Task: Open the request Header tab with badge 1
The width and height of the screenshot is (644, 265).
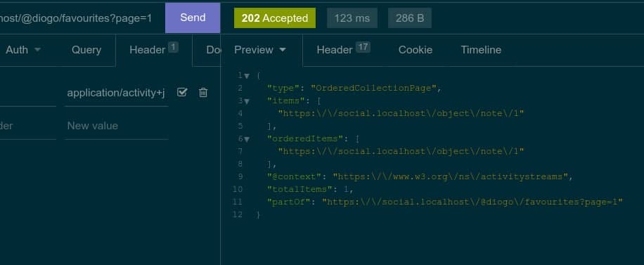Action: (x=153, y=50)
